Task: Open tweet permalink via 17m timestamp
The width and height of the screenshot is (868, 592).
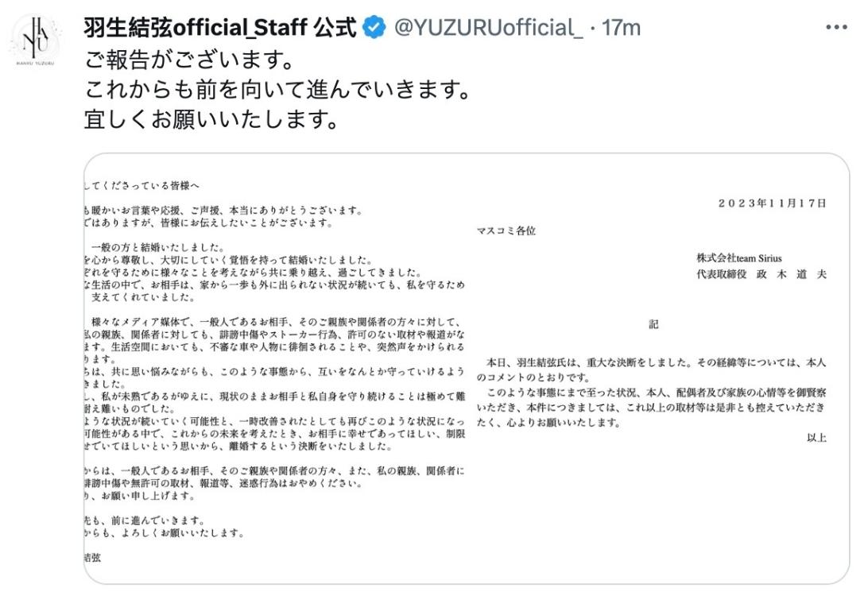Action: pos(621,27)
